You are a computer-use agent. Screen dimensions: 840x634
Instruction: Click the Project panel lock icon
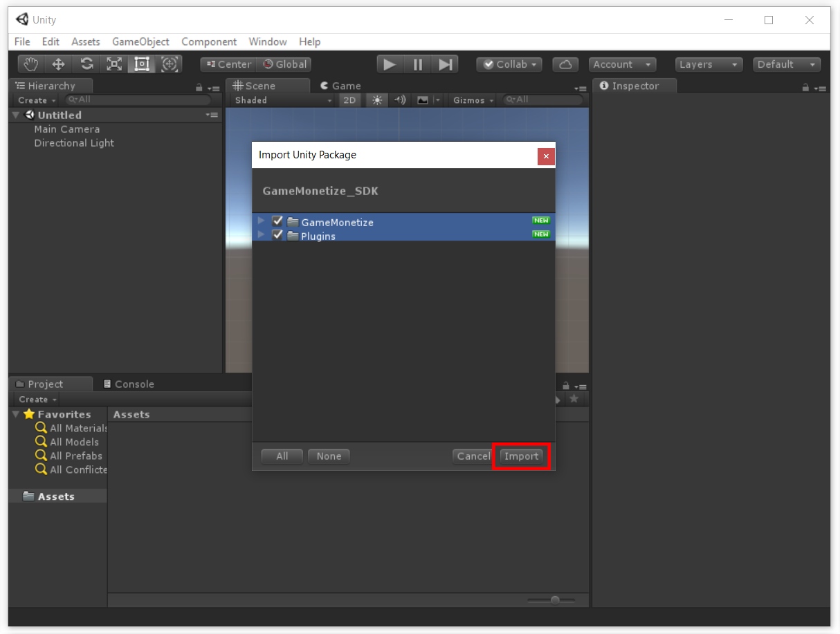click(x=566, y=386)
